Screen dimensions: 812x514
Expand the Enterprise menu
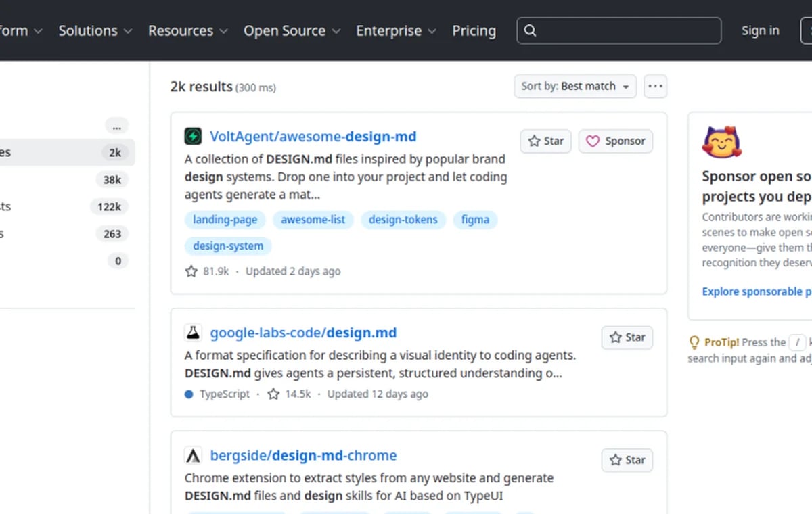(x=397, y=30)
